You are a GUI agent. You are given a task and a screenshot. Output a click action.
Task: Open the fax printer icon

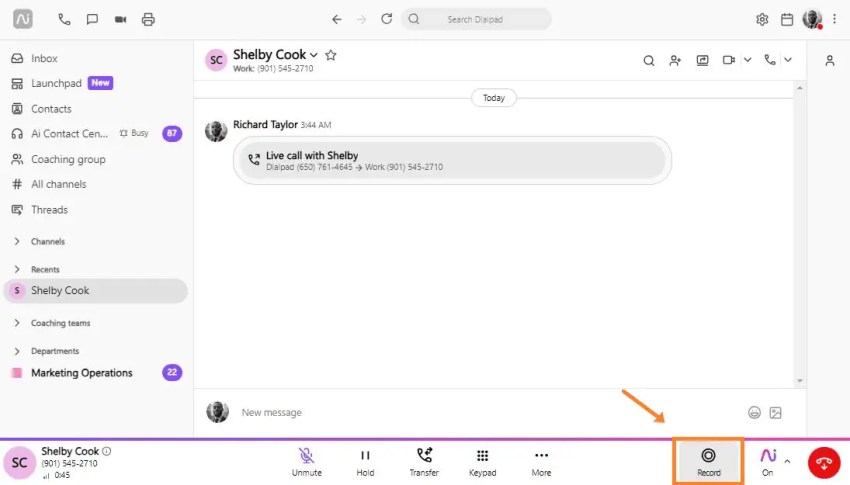[148, 20]
